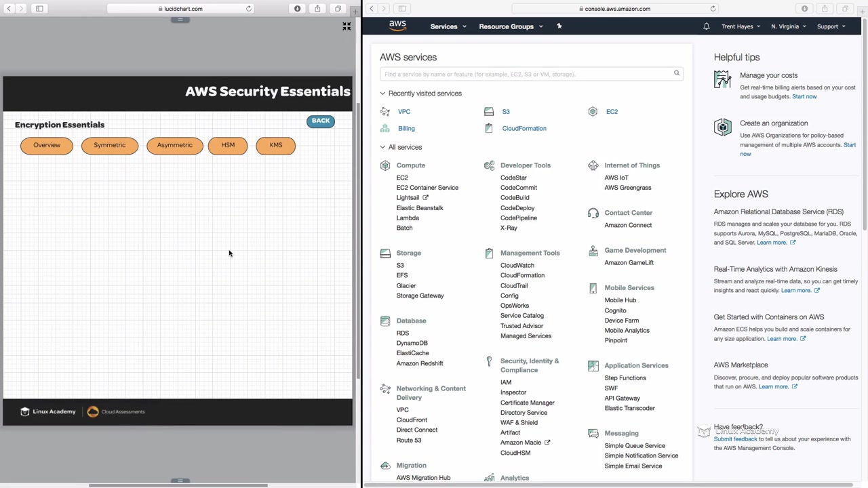Open the notifications bell in AWS console
This screenshot has width=868, height=488.
click(x=706, y=26)
